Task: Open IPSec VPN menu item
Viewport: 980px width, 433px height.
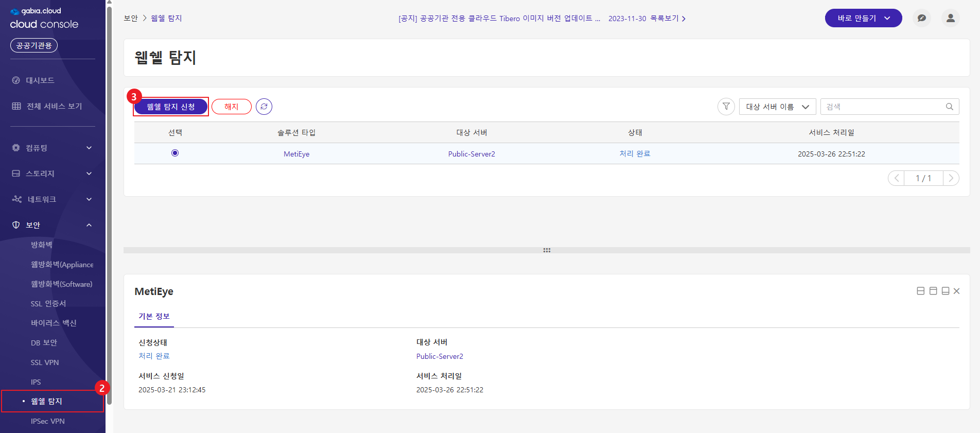Action: (x=48, y=421)
